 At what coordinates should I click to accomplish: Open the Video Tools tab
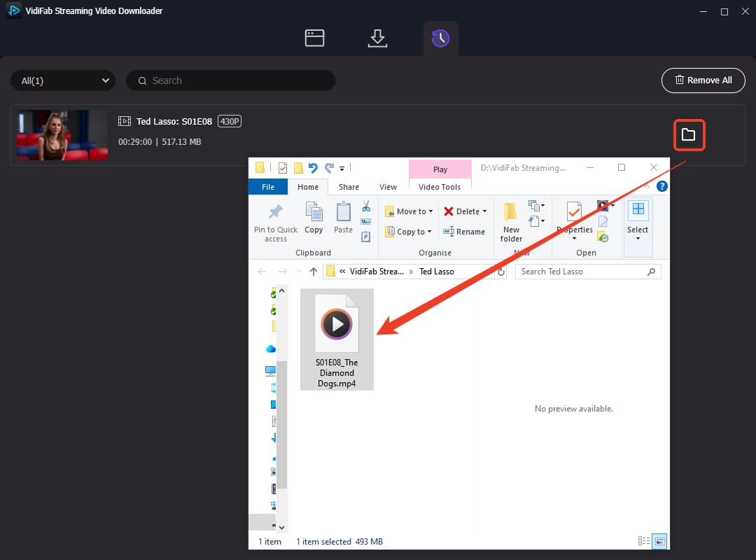click(439, 187)
